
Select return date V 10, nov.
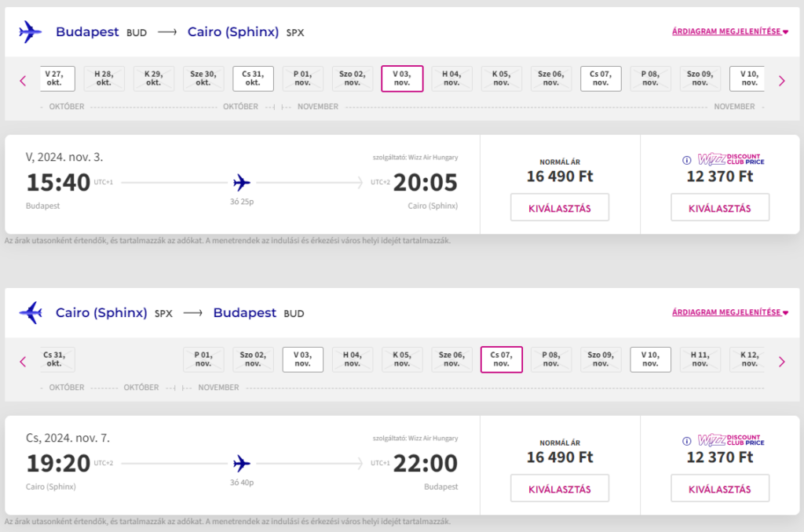[650, 359]
